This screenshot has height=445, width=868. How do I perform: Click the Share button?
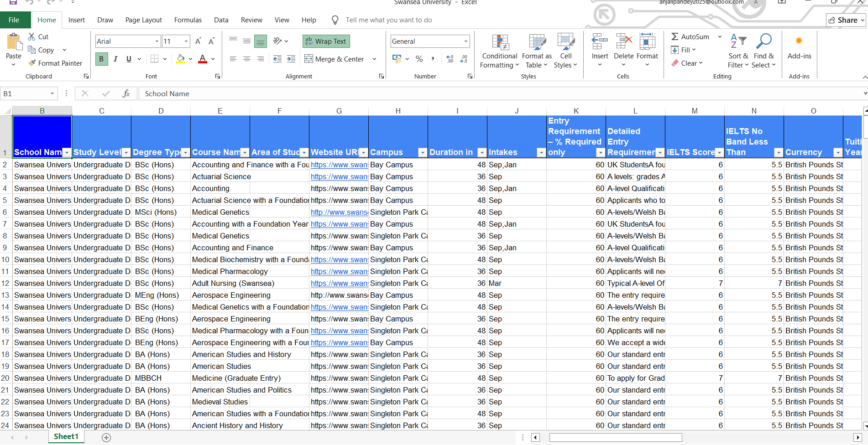[x=846, y=20]
